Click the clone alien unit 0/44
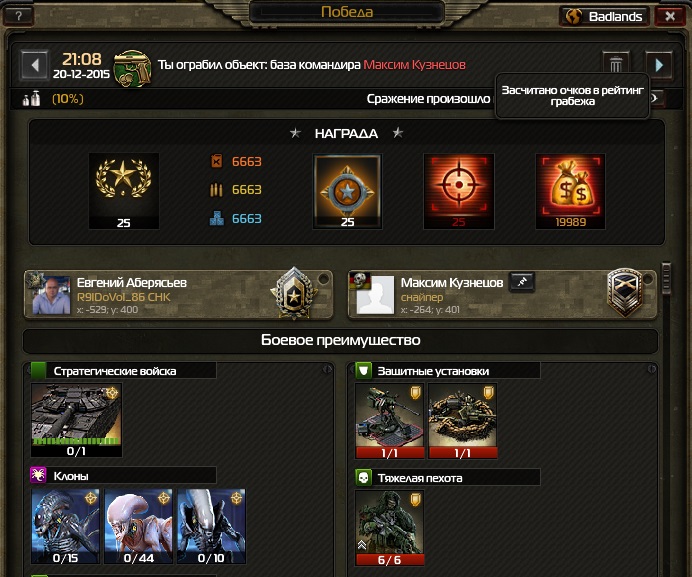 point(138,526)
